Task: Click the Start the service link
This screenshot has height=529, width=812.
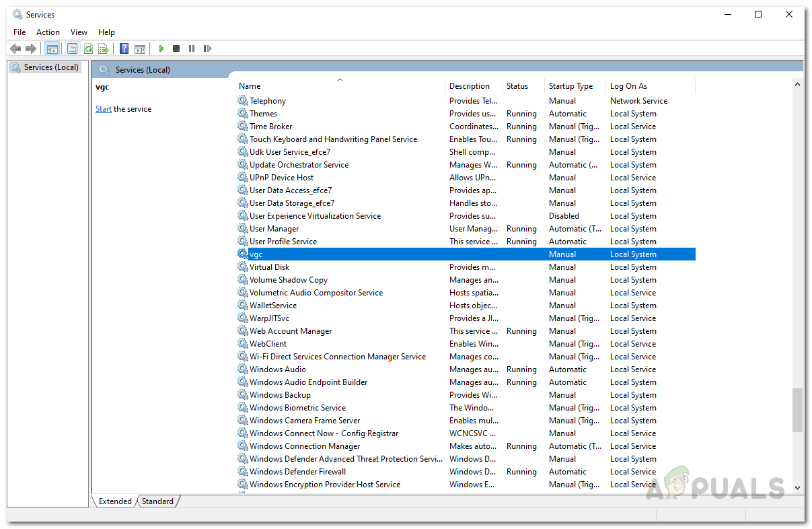Action: click(104, 109)
